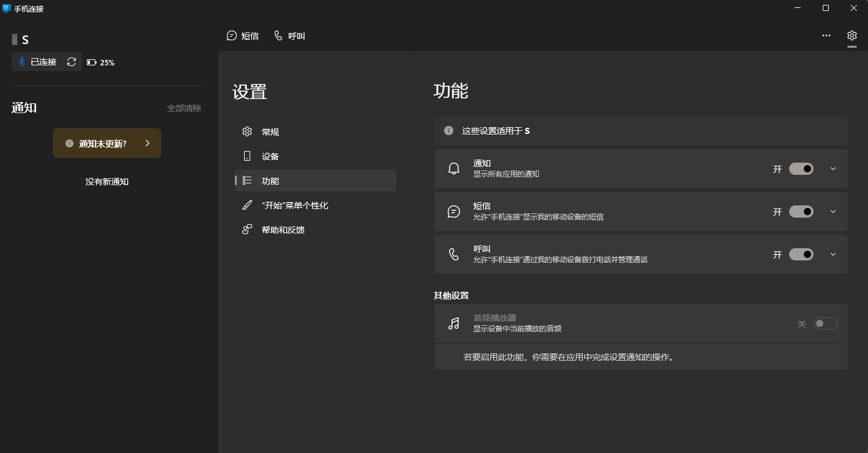The height and width of the screenshot is (453, 868).
Task: Click the music note icon for 音频播放器
Action: (x=454, y=323)
